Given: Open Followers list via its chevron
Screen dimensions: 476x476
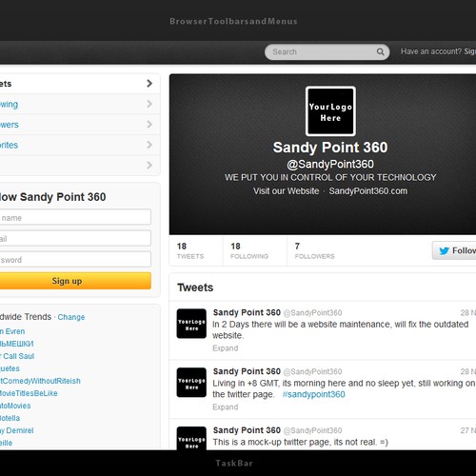Looking at the screenshot, I should [x=149, y=124].
